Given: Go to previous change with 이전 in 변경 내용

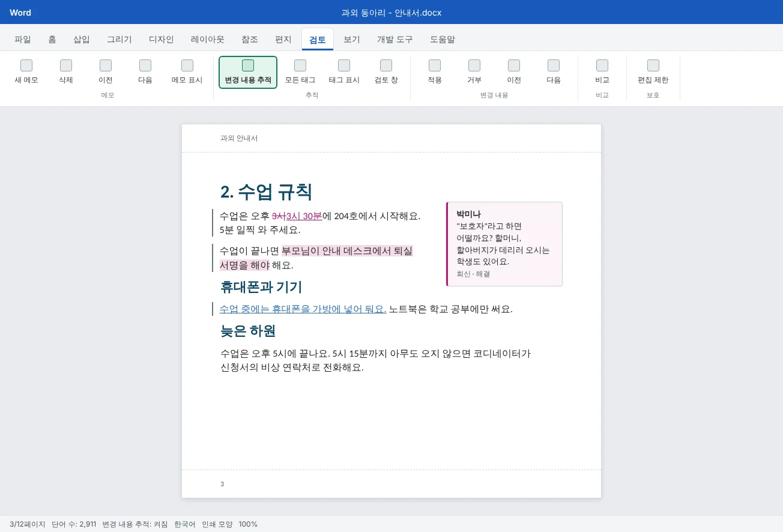Looking at the screenshot, I should 514,73.
